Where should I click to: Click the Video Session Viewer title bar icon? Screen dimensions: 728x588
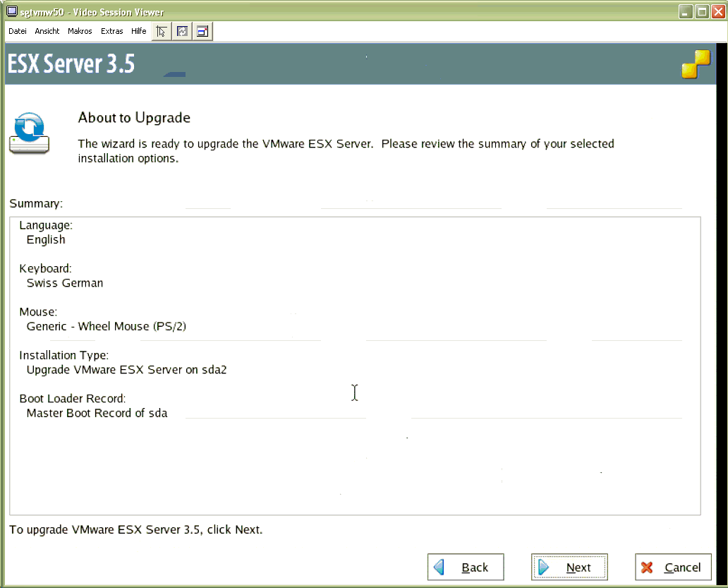coord(12,11)
